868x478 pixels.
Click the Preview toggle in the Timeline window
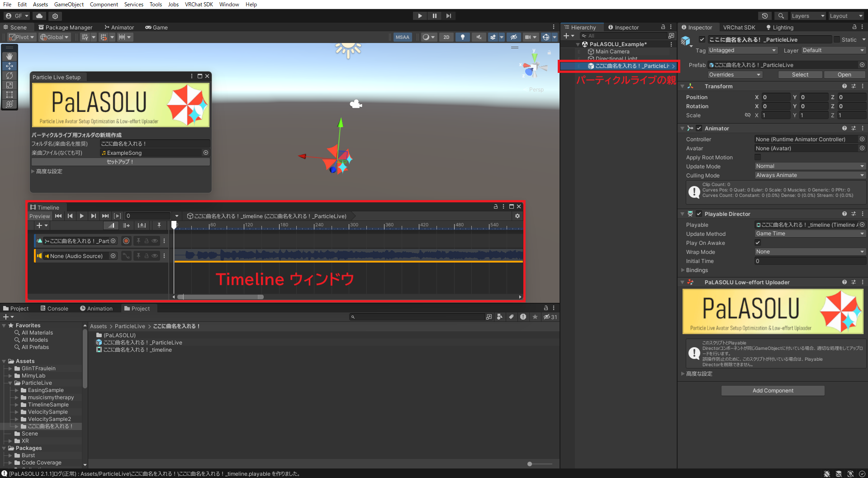39,216
